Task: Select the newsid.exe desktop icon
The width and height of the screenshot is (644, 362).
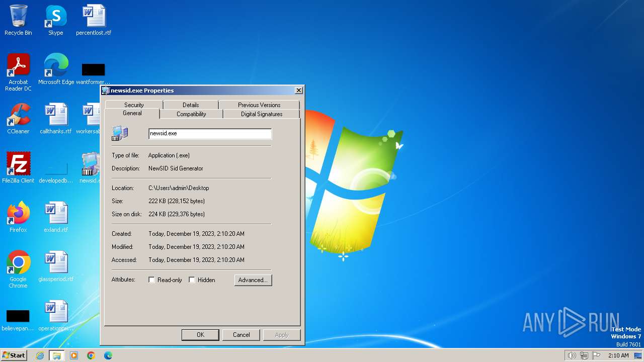Action: (91, 168)
